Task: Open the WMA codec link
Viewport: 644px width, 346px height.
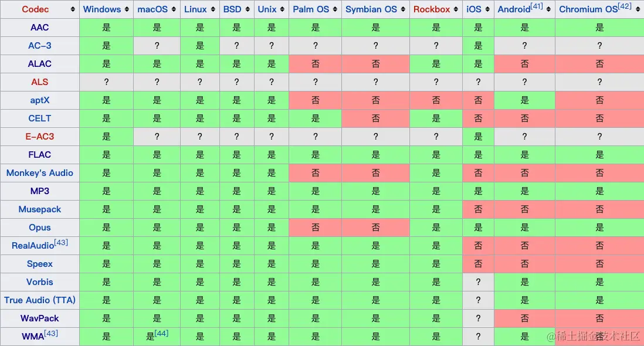Action: pyautogui.click(x=33, y=337)
